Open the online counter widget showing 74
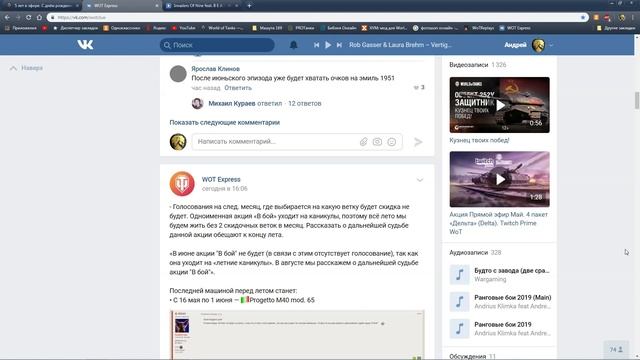Viewport: 640px width, 360px height. 616,349
